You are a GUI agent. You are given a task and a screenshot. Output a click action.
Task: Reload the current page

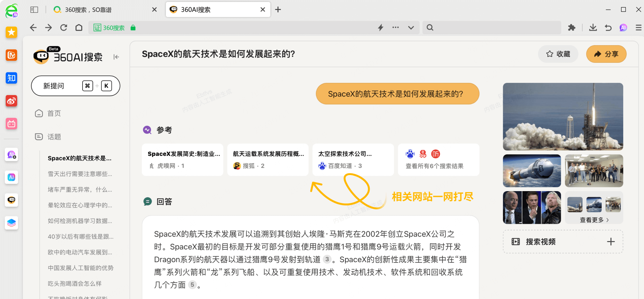(x=64, y=28)
